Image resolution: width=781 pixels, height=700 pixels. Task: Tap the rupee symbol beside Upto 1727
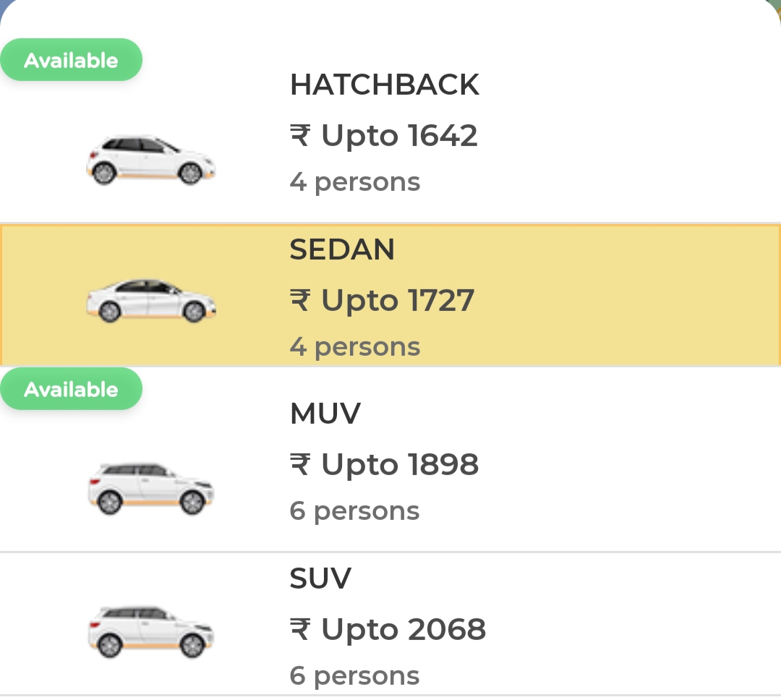[300, 300]
